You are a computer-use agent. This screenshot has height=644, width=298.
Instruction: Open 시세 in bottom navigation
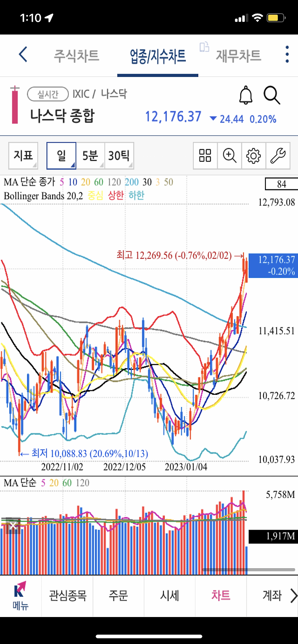(x=170, y=596)
